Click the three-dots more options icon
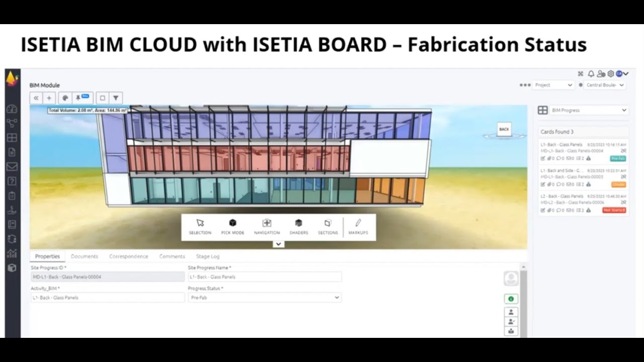The height and width of the screenshot is (362, 644). [x=525, y=85]
